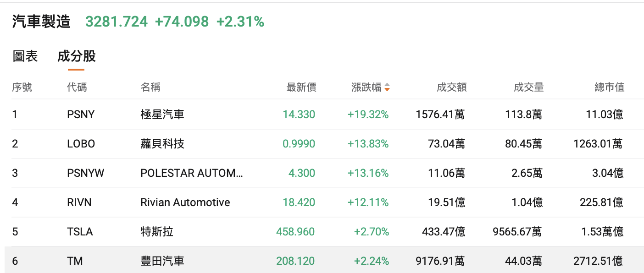Open the PSNY stock code link

click(x=81, y=115)
